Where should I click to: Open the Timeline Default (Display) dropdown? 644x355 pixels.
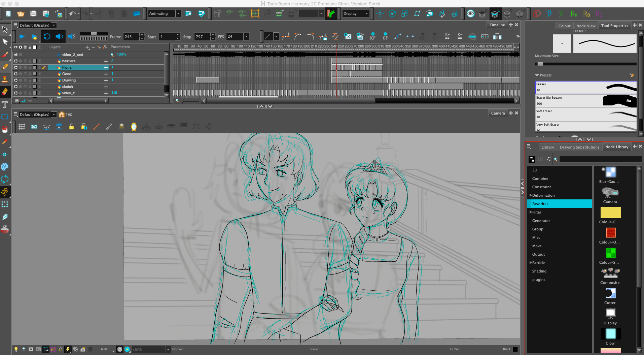pos(54,25)
